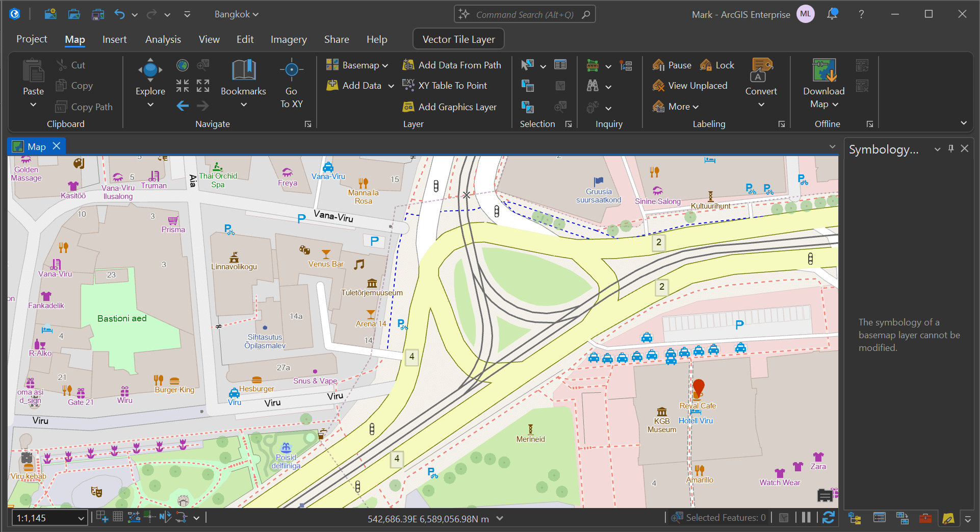The width and height of the screenshot is (980, 532).
Task: Click the Select features tool icon
Action: [528, 65]
